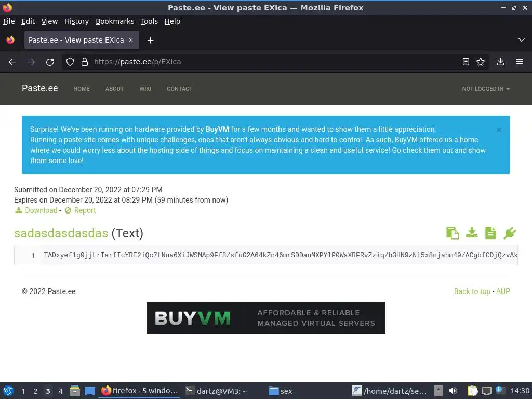Viewport: 532px width, 399px height.
Task: Open the taskbar start menu icon
Action: 8,391
